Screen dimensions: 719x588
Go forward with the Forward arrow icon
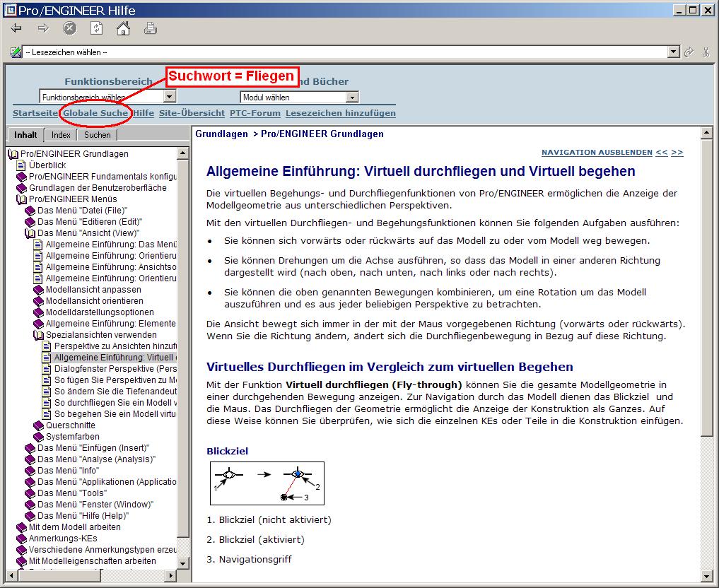(x=43, y=28)
